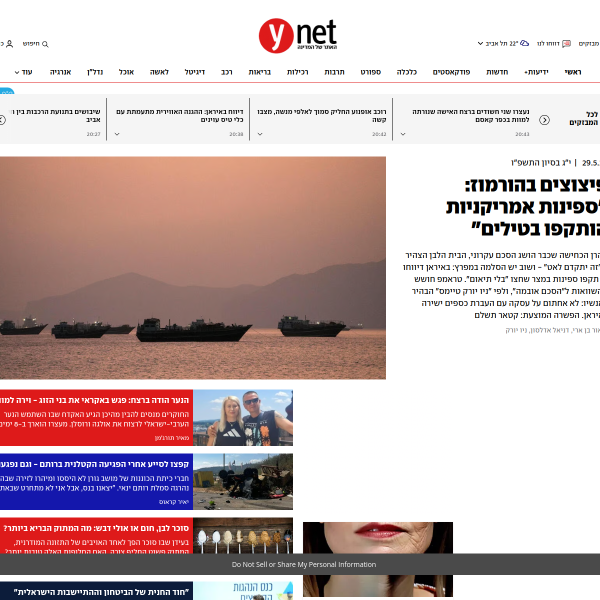Image resolution: width=600 pixels, height=600 pixels.
Task: Go to the אנרגיה section
Action: [x=60, y=72]
